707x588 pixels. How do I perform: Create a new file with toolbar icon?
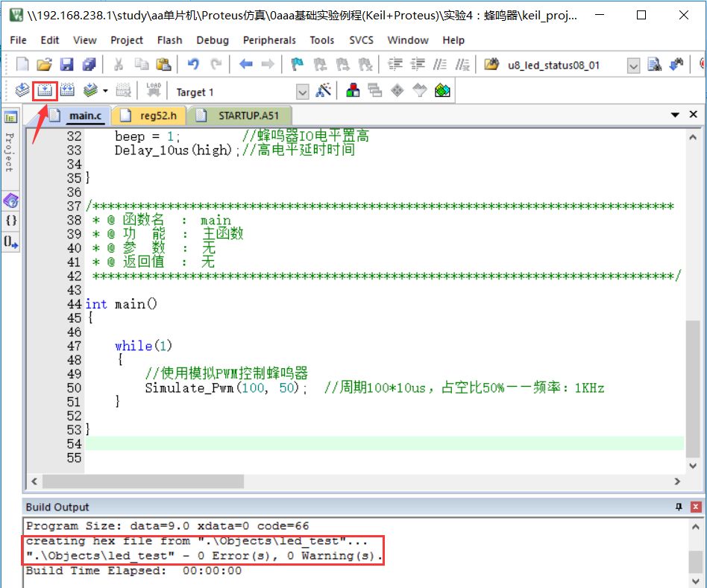pyautogui.click(x=22, y=64)
